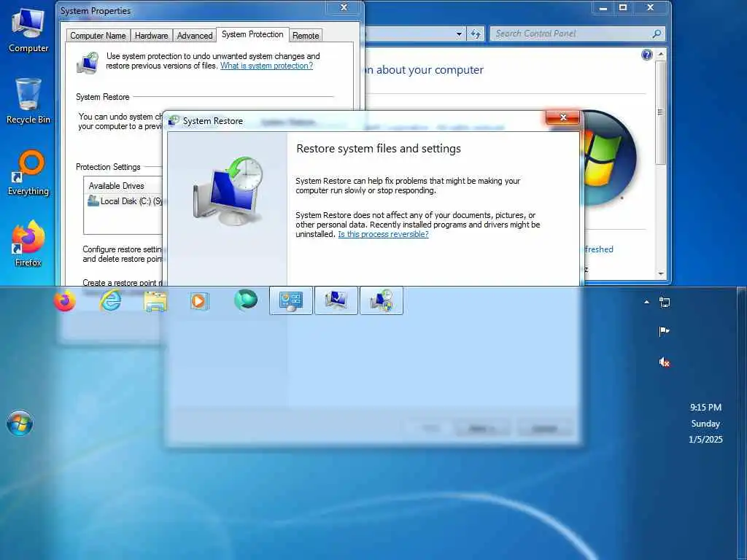Open the Computer desktop icon
Image resolution: width=747 pixels, height=560 pixels.
pos(28,29)
